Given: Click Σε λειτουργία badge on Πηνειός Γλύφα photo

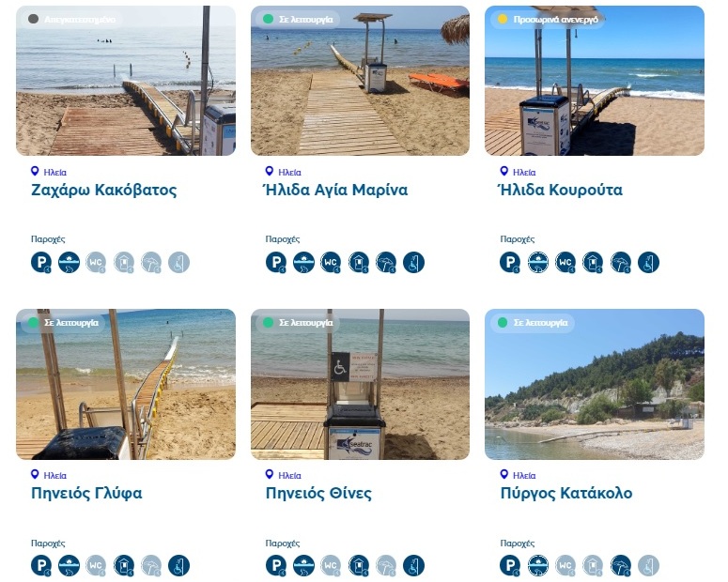Looking at the screenshot, I should pyautogui.click(x=64, y=323).
